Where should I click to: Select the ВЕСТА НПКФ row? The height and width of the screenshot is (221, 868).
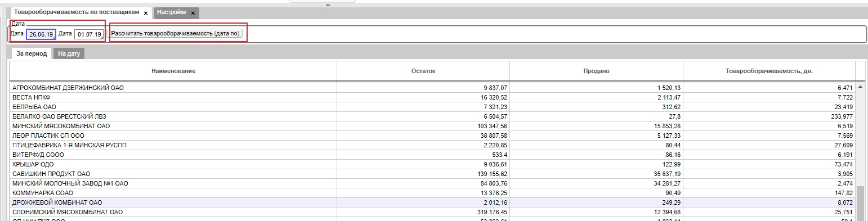432,97
